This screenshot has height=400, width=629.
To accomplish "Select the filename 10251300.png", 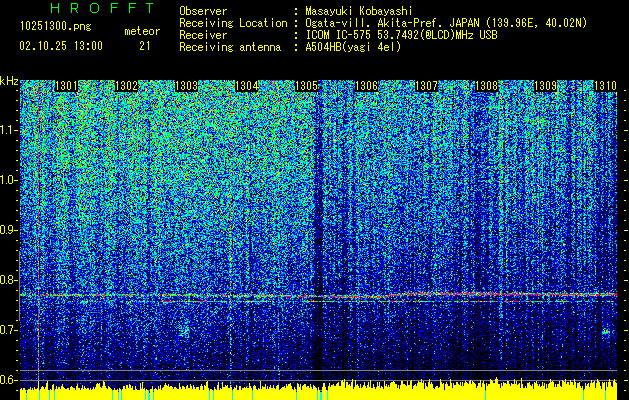I will pos(56,27).
